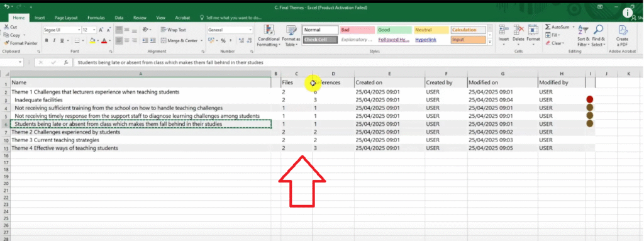Image resolution: width=644 pixels, height=241 pixels.
Task: Toggle Wrap Text
Action: coord(174,30)
